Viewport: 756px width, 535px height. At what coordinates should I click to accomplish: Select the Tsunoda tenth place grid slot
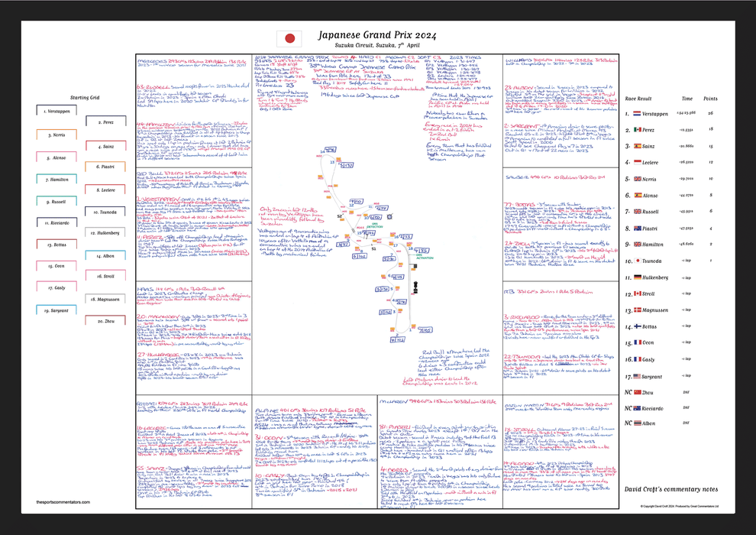[106, 211]
